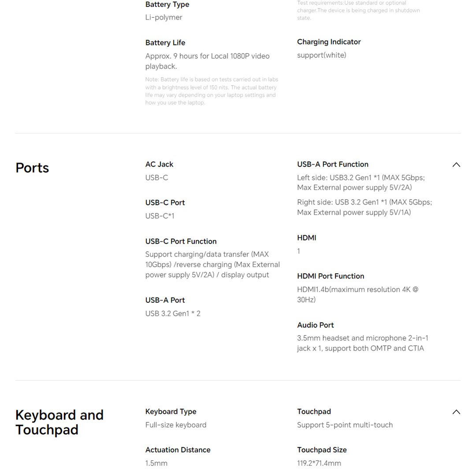
Task: Select the Actuation Distance label
Action: click(178, 450)
